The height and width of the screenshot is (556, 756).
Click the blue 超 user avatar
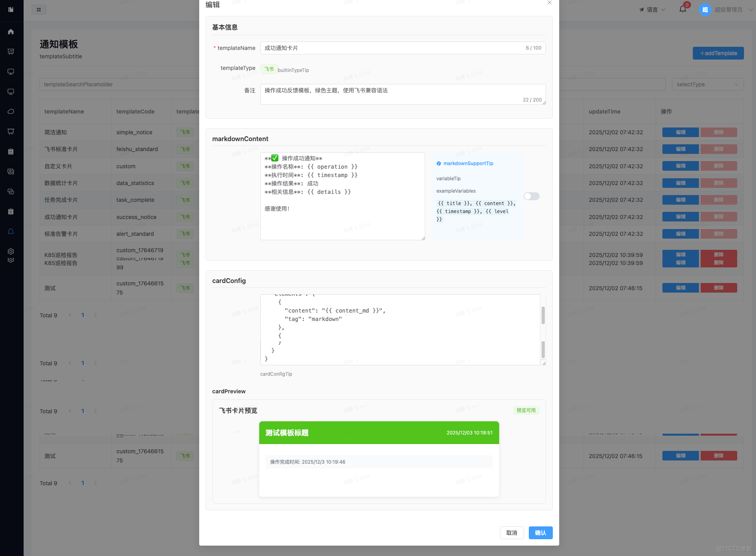tap(705, 10)
